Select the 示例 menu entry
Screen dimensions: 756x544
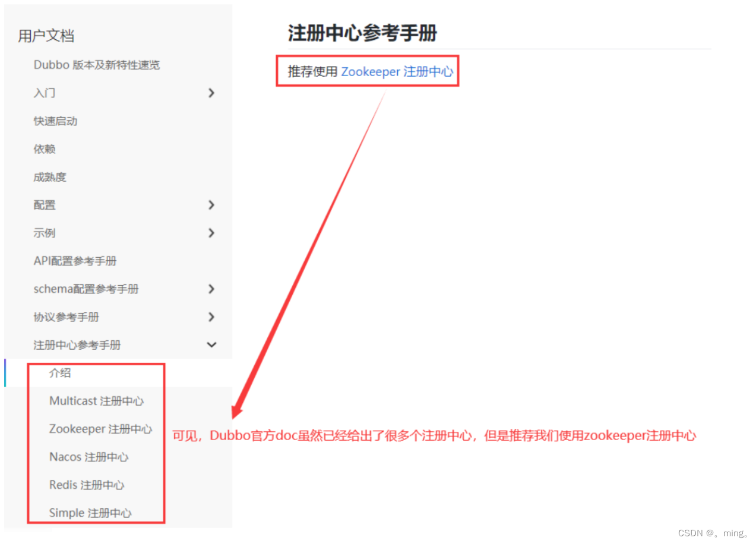click(x=45, y=233)
